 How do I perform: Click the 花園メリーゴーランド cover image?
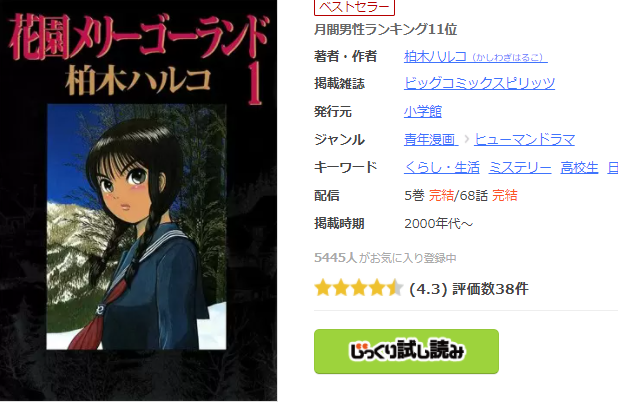(138, 200)
